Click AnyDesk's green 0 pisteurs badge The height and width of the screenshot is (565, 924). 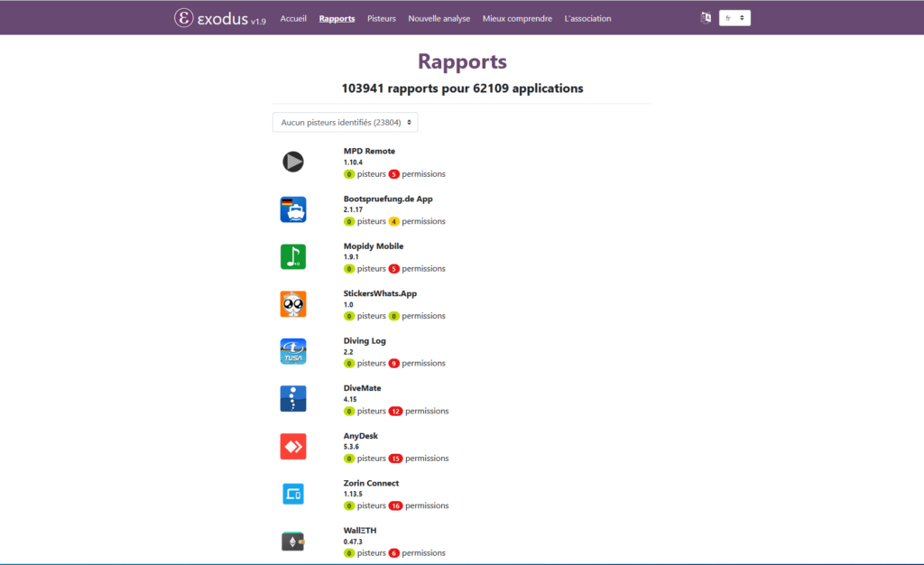point(349,458)
